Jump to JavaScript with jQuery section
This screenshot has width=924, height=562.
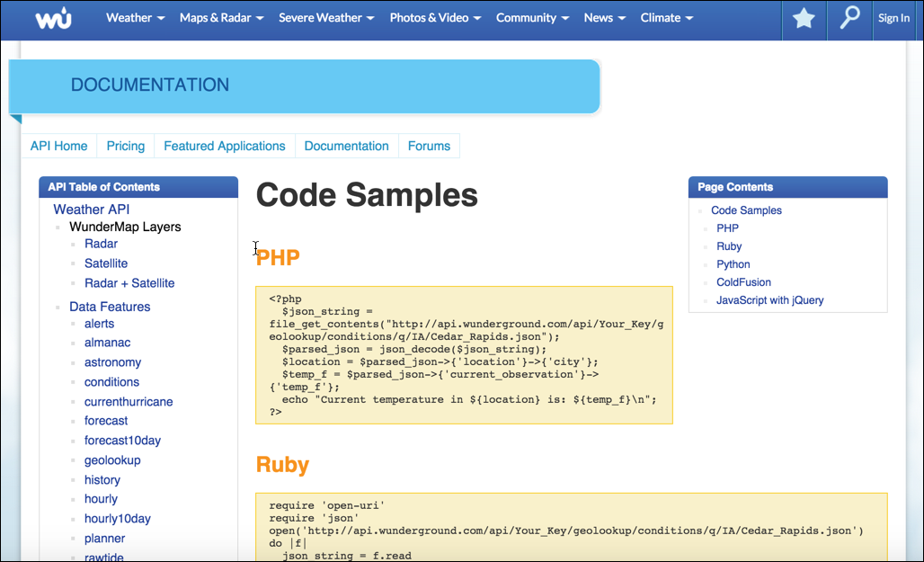coord(769,299)
